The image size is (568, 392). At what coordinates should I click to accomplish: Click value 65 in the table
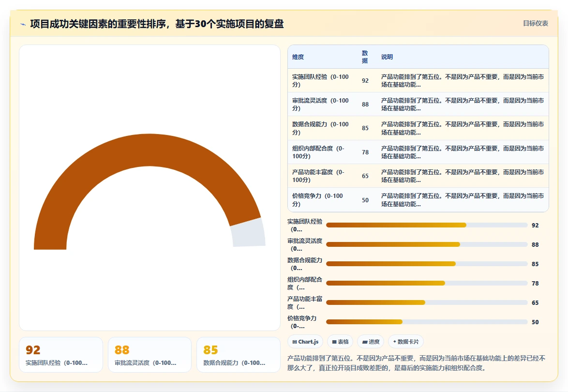[x=365, y=176]
